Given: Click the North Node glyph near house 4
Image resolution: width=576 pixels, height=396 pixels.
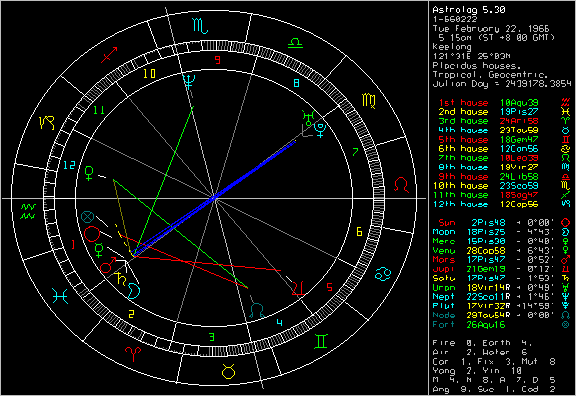Looking at the screenshot, I should click(x=257, y=311).
